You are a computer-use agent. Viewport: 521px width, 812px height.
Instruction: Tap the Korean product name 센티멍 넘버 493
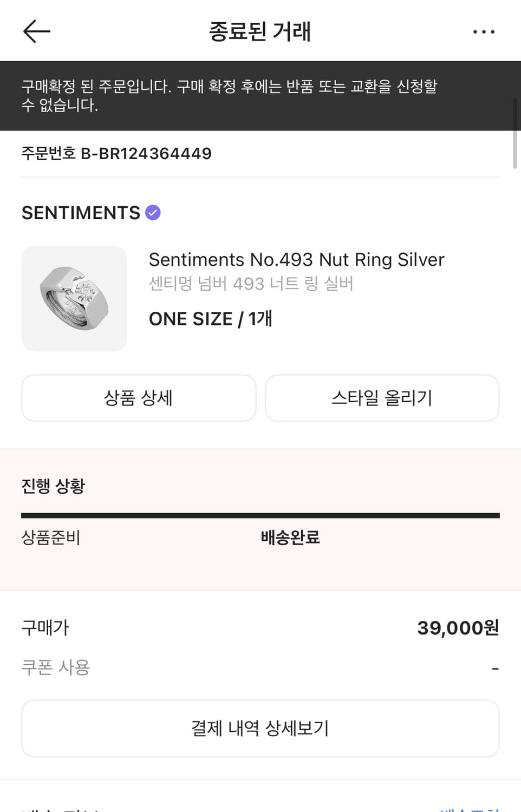pos(251,284)
